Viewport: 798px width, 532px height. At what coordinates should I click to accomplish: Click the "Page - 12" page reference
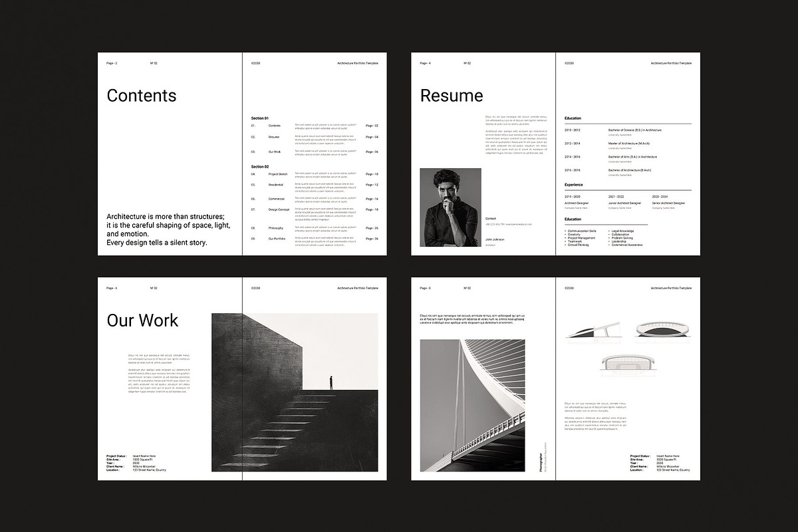[372, 185]
